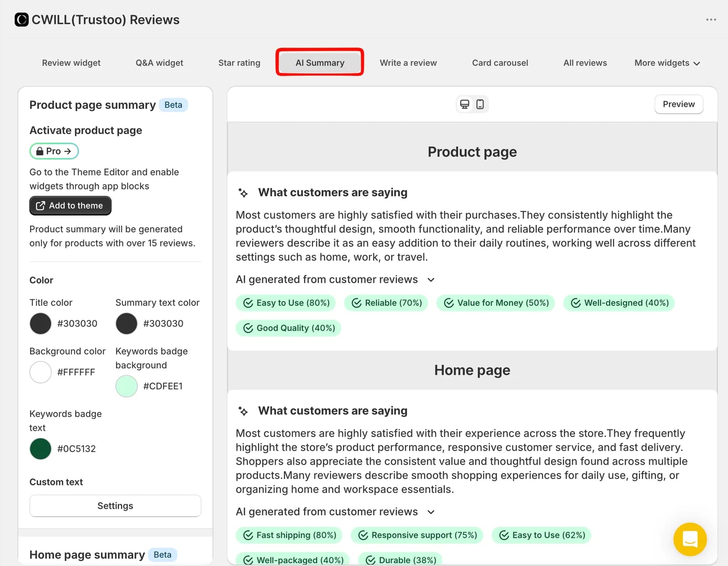Open Keywords badge background swatch #CDFEE1
This screenshot has width=728, height=566.
[x=126, y=386]
